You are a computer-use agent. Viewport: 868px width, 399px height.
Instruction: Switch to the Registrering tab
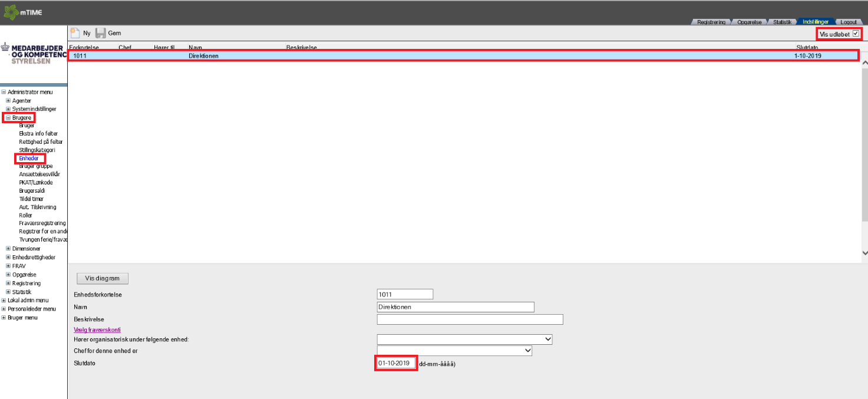click(x=711, y=22)
